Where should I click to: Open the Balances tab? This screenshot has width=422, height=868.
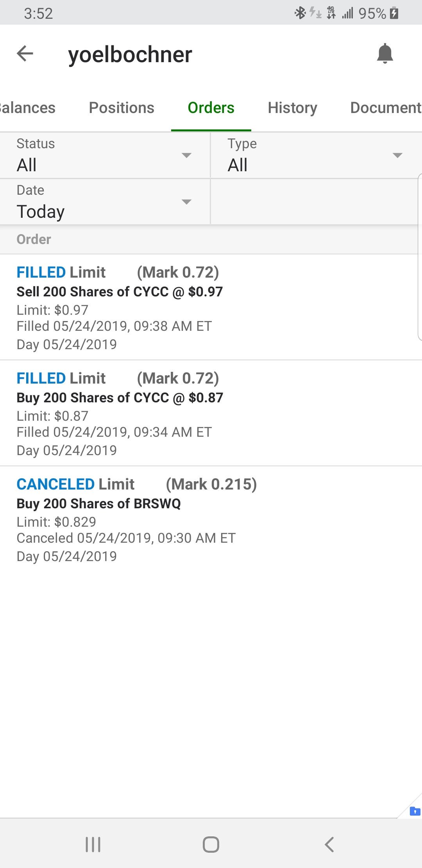27,108
